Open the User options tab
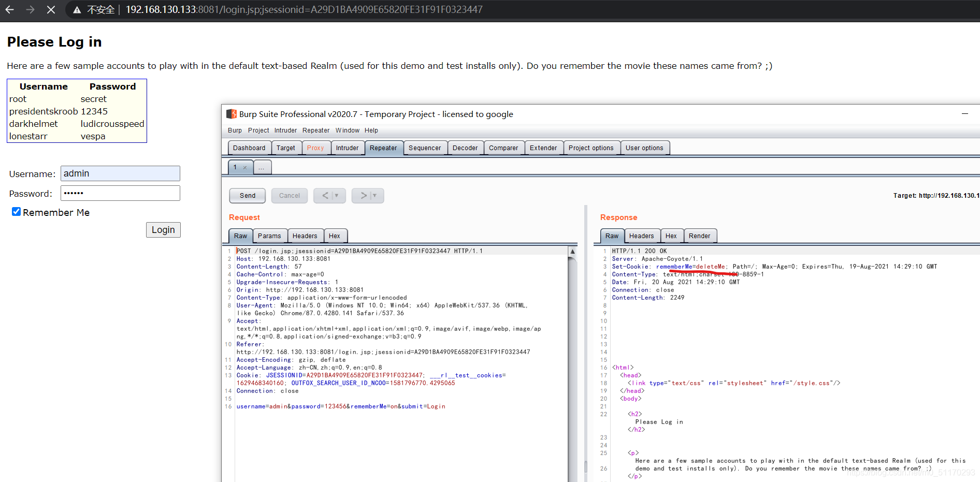This screenshot has width=980, height=482. pyautogui.click(x=644, y=148)
